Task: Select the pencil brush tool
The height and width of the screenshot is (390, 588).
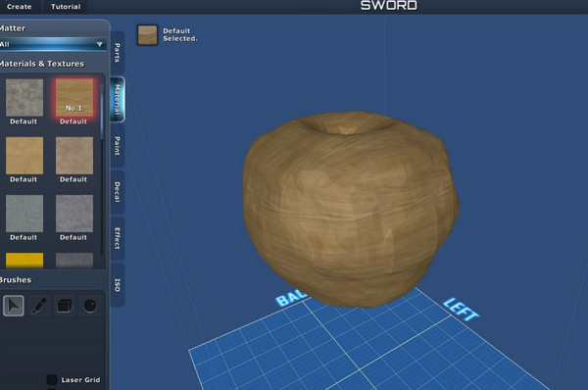Action: tap(39, 306)
